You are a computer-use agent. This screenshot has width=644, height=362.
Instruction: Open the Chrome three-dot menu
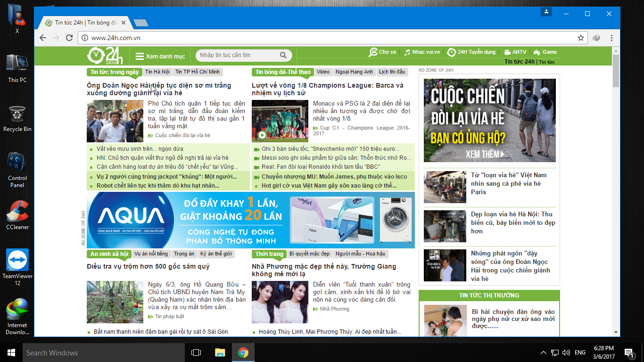click(x=612, y=38)
